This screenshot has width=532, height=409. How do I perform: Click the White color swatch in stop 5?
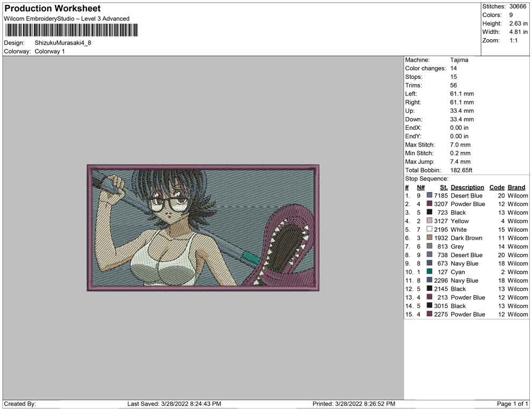[x=429, y=230]
